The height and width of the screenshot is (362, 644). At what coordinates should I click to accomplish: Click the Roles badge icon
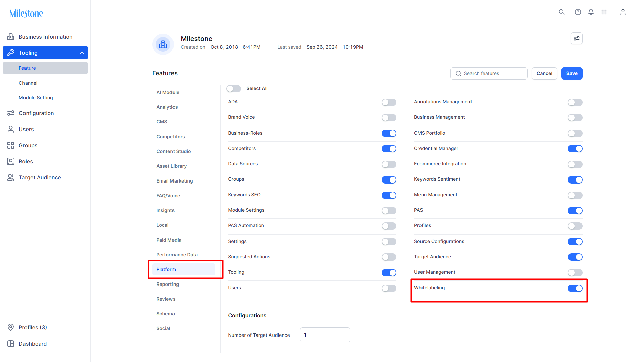coord(11,161)
